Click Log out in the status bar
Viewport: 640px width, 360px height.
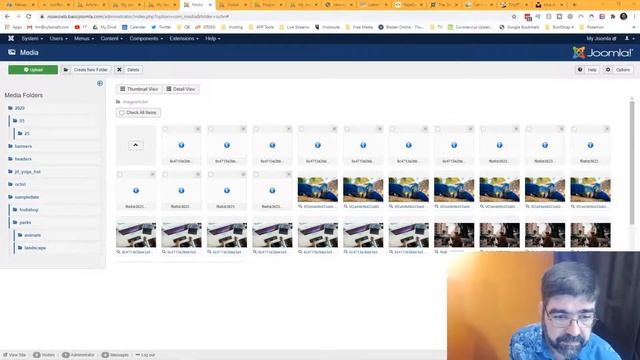point(145,355)
